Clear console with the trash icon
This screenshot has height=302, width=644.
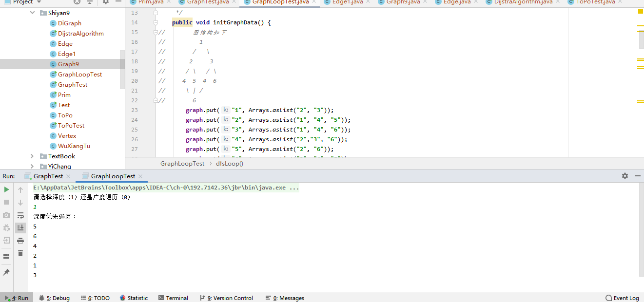coord(20,253)
